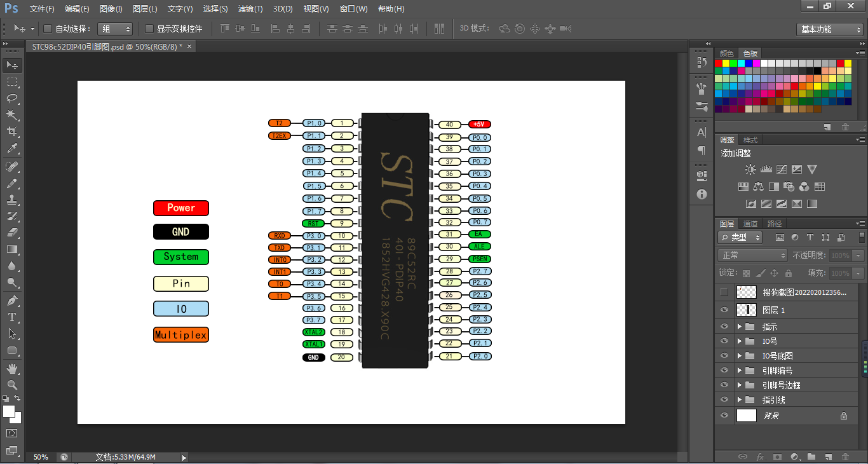Switch to the 通道 tab
Viewport: 868px width, 464px height.
pyautogui.click(x=750, y=224)
